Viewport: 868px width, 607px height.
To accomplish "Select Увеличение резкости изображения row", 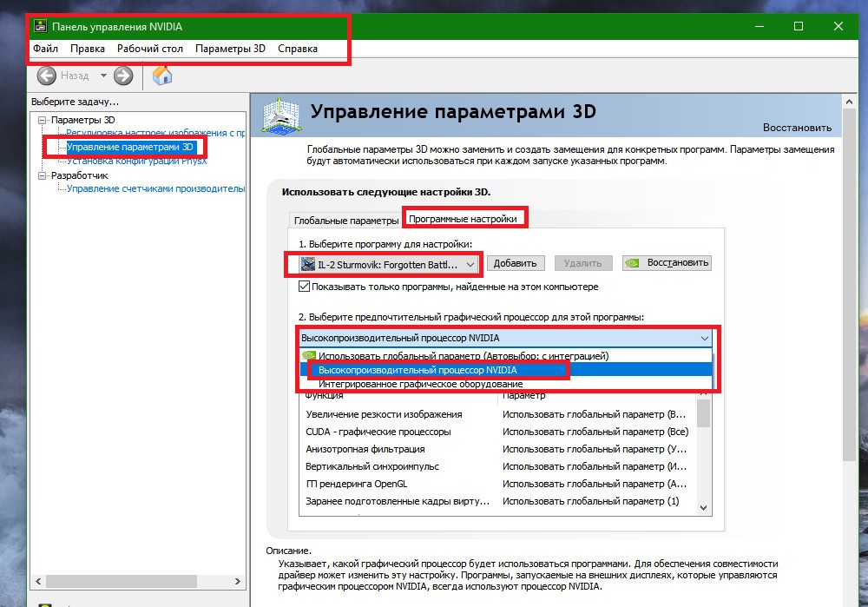I will pos(497,414).
